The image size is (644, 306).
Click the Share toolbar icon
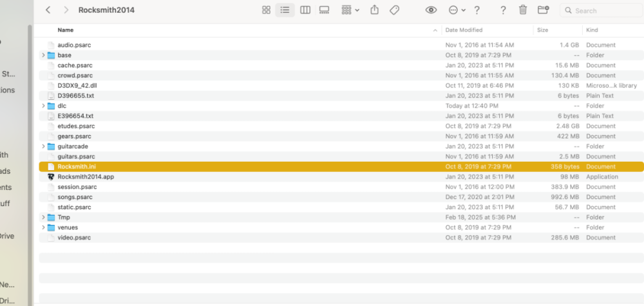coord(375,10)
